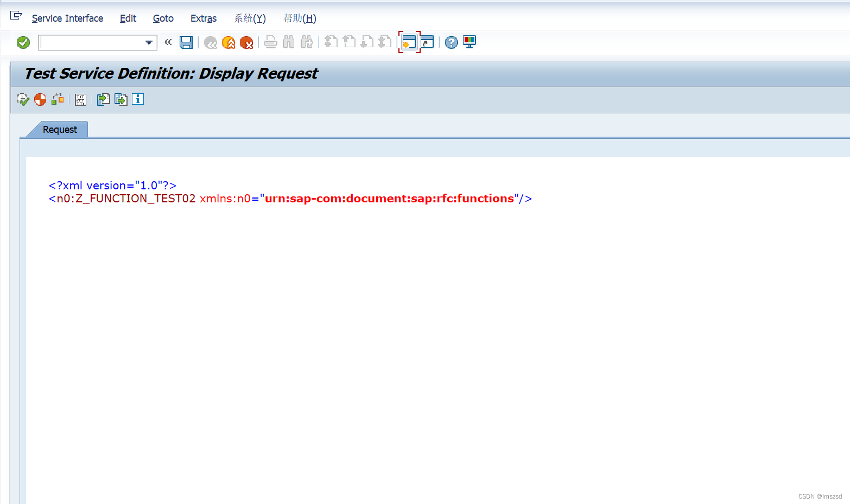The width and height of the screenshot is (850, 504).
Task: Click the Find Next binoculars icon
Action: 307,42
